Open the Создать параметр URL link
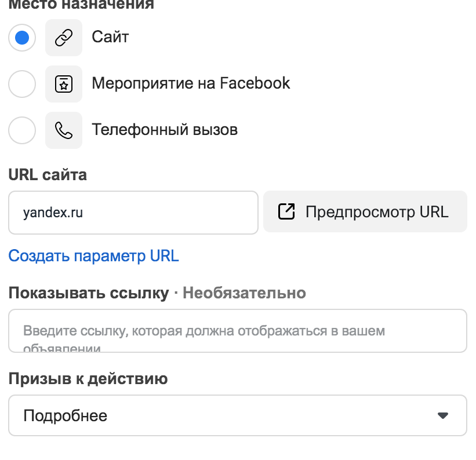 pyautogui.click(x=93, y=256)
